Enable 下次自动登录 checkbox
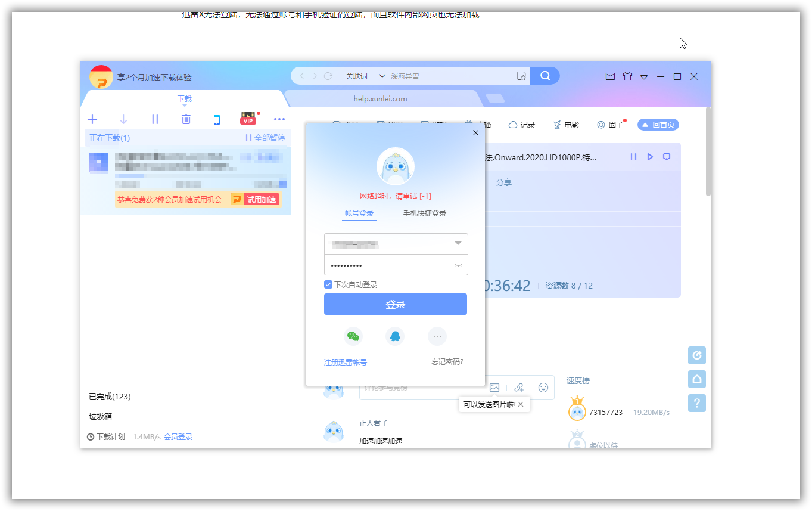Viewport: 812px width, 511px height. pos(328,284)
